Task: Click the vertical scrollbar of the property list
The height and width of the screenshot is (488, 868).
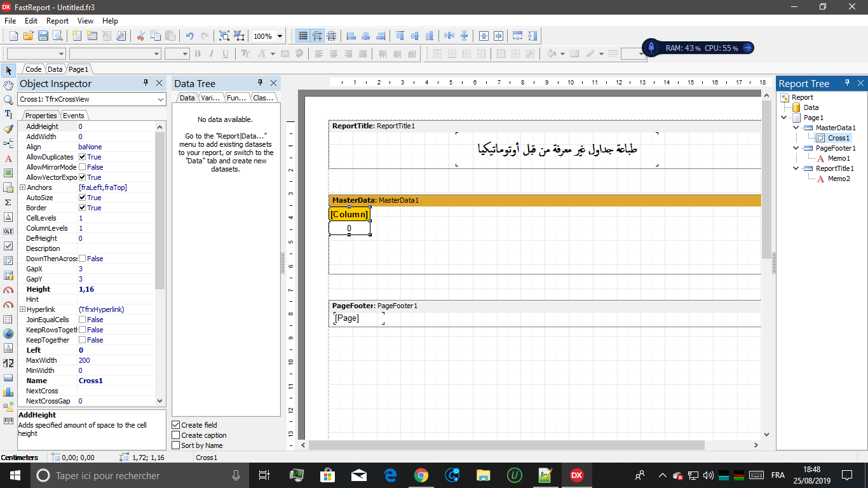Action: (160, 210)
